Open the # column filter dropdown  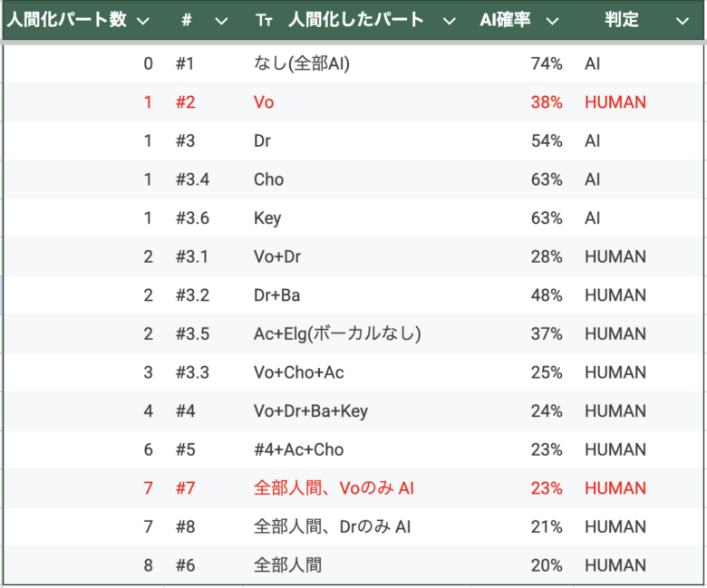[x=221, y=21]
